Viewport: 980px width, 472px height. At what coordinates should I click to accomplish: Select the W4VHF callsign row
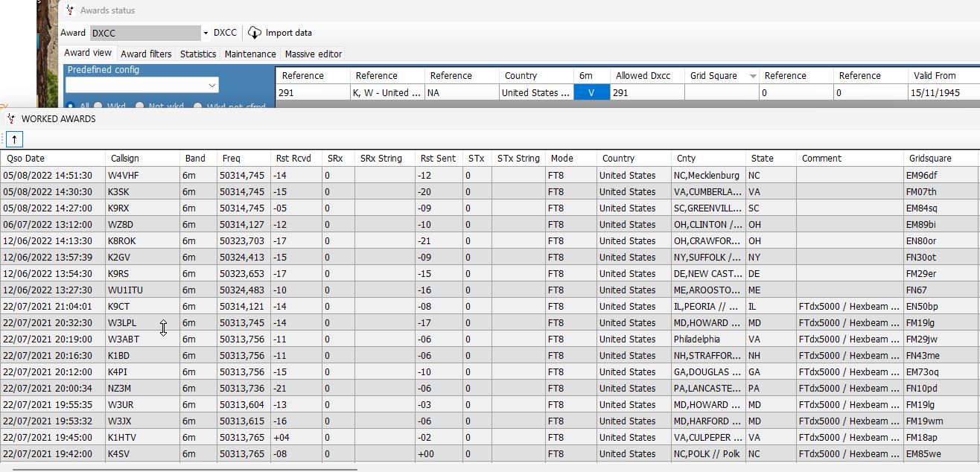pos(142,176)
